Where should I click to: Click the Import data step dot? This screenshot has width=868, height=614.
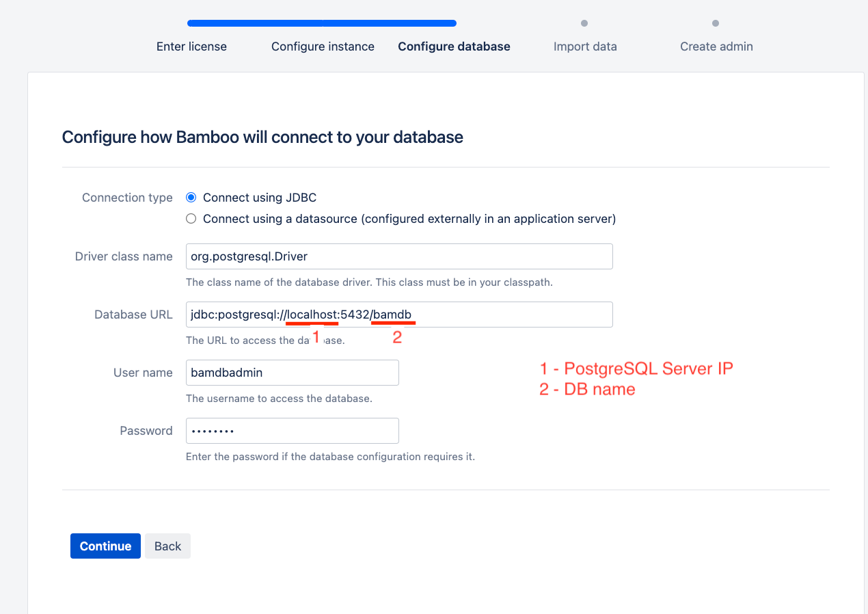tap(584, 23)
